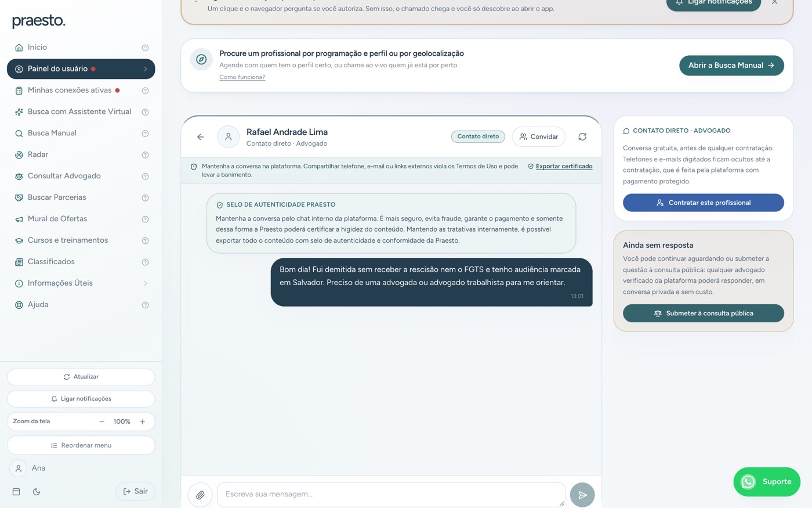Click help icon beside Mural de Ofertas
Image resolution: width=812 pixels, height=508 pixels.
146,219
